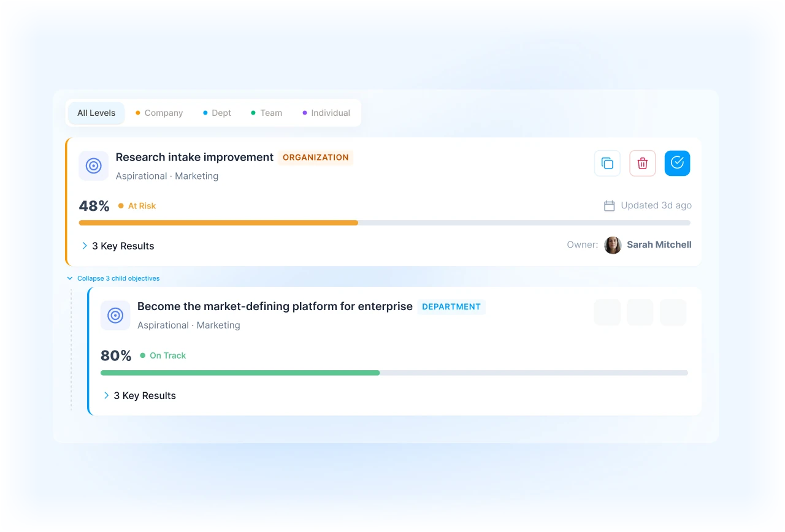The width and height of the screenshot is (785, 532).
Task: Switch to the Company level filter
Action: tap(159, 113)
